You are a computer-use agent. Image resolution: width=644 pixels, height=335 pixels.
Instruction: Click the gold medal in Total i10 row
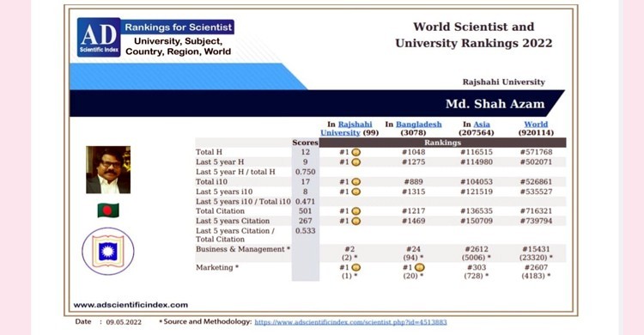point(356,182)
